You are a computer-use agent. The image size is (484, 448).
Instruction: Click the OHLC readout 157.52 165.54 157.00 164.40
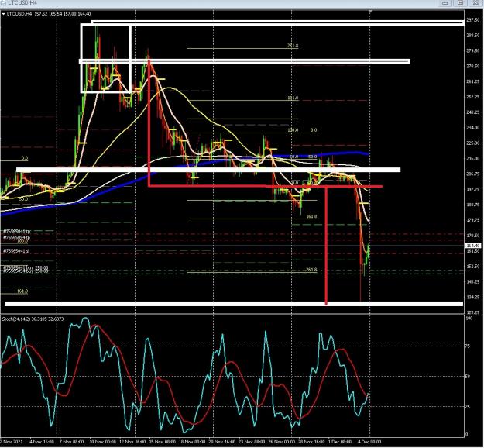pyautogui.click(x=63, y=14)
